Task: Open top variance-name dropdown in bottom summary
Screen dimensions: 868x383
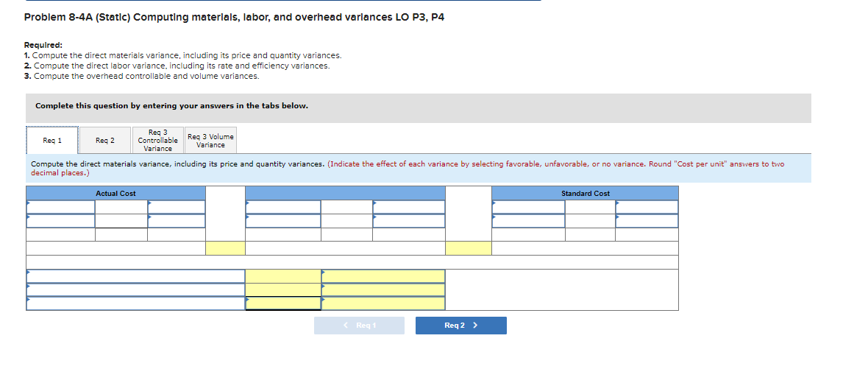Action: click(135, 276)
